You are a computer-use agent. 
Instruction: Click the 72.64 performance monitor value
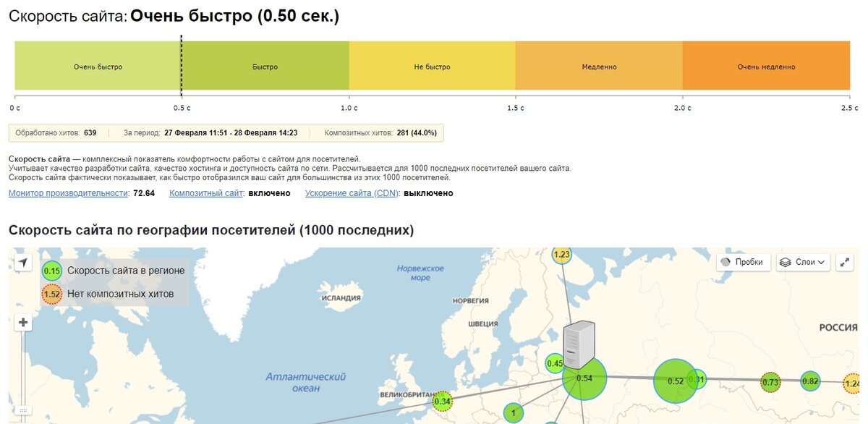pos(144,193)
